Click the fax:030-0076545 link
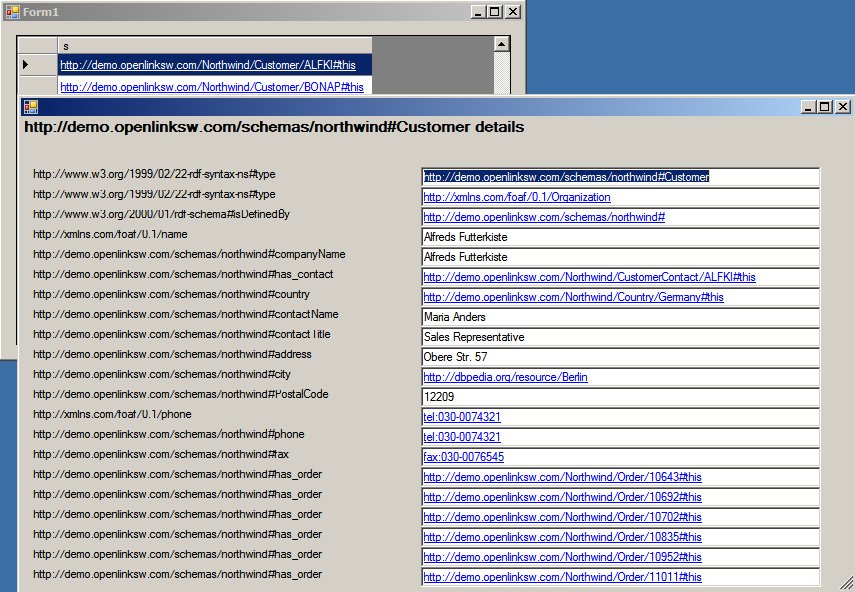Image resolution: width=855 pixels, height=592 pixels. (x=463, y=457)
